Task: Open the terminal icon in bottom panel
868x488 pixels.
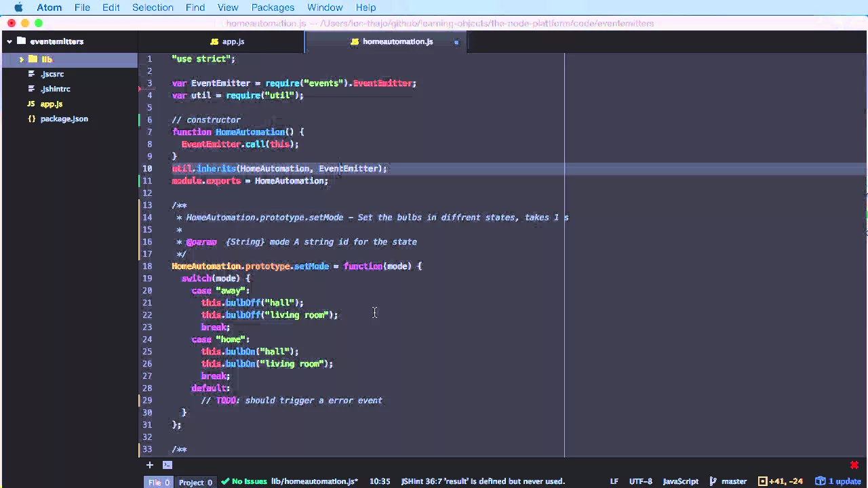Action: 167,465
